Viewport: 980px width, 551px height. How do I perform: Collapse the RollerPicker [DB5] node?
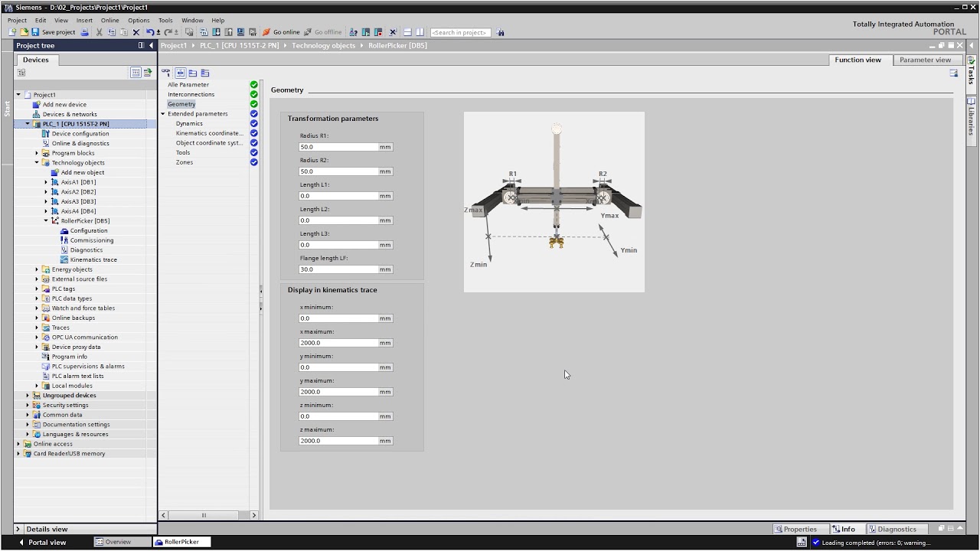(46, 221)
